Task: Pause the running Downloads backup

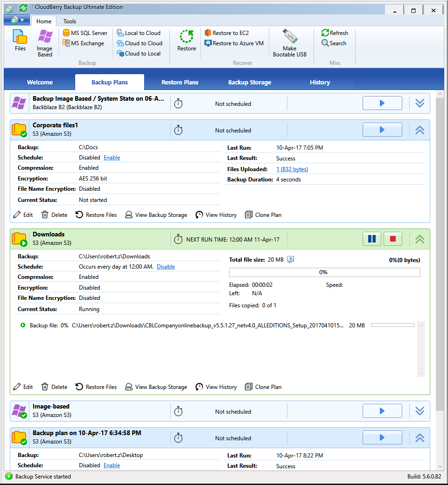Action: tap(372, 239)
